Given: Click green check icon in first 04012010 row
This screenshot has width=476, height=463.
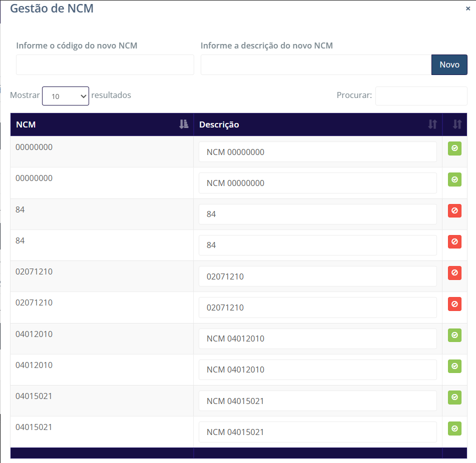Looking at the screenshot, I should point(454,335).
